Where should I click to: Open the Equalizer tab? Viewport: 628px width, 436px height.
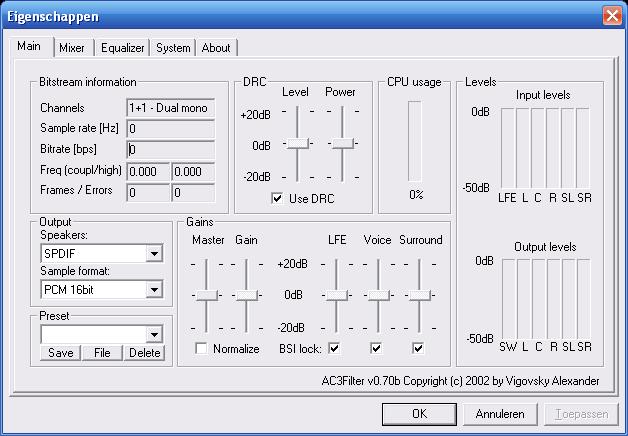(122, 48)
